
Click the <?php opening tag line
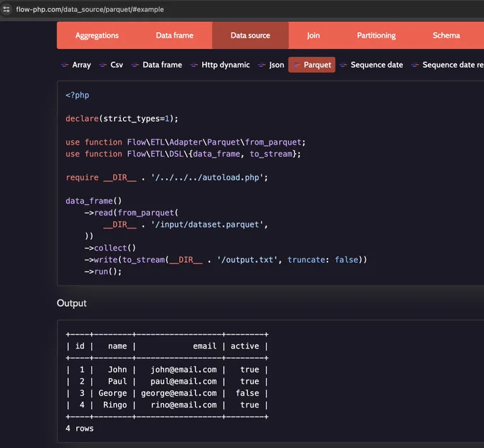tap(78, 95)
